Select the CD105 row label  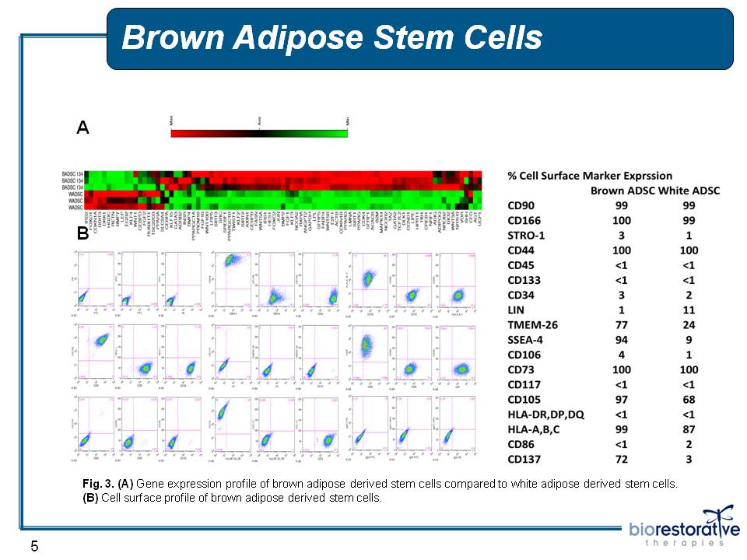[524, 400]
